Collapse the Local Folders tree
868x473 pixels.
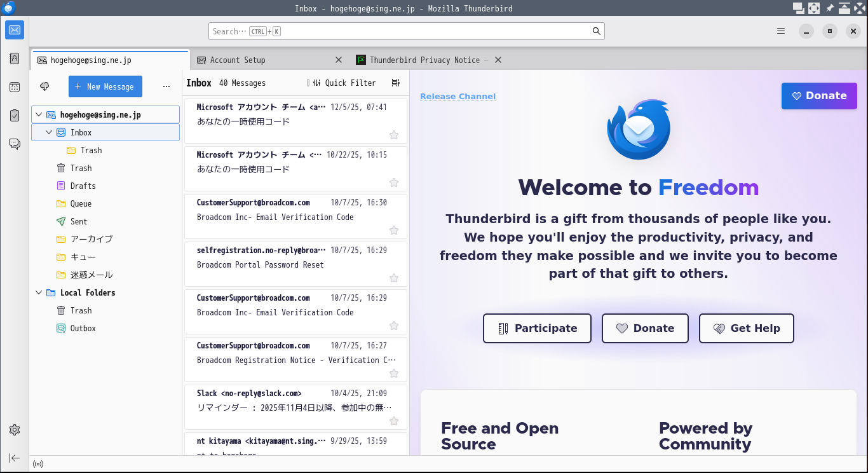39,292
